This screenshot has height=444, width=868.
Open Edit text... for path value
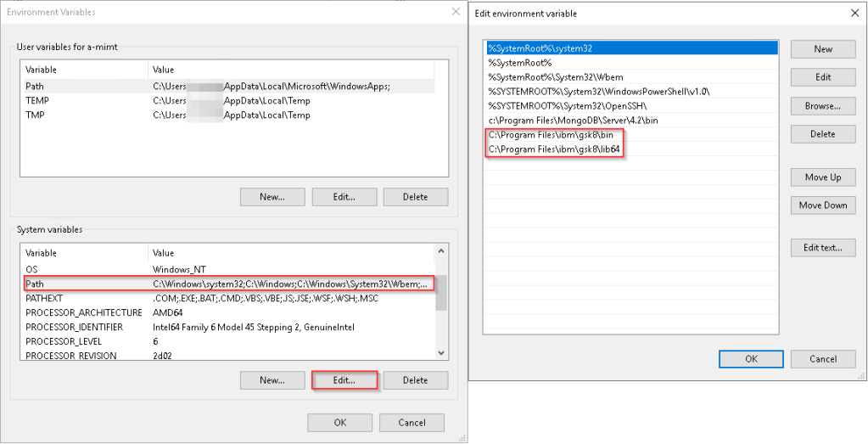822,248
